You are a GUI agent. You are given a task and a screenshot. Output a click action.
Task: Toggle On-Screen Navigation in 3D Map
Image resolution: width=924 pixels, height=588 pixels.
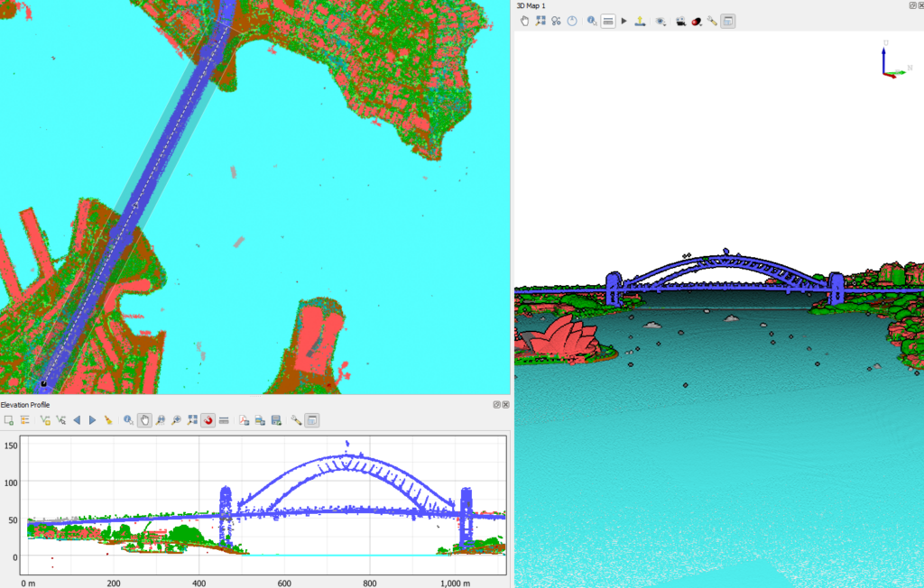coord(556,22)
